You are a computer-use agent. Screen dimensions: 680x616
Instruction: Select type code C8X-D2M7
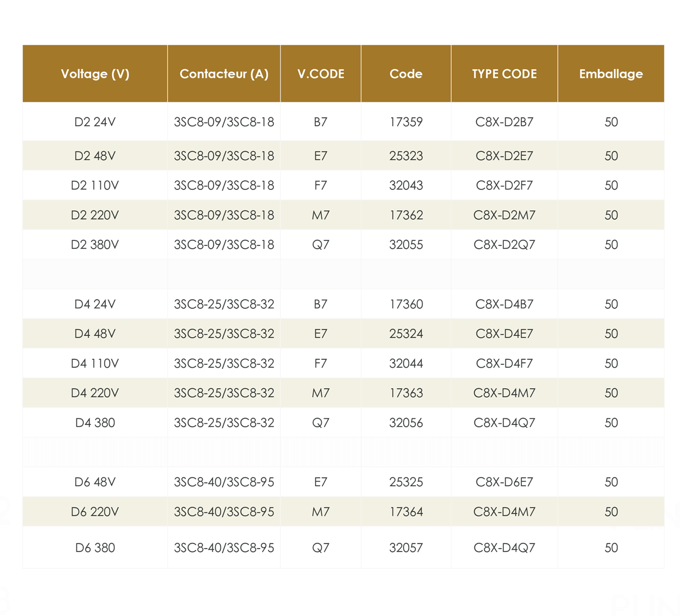click(504, 215)
